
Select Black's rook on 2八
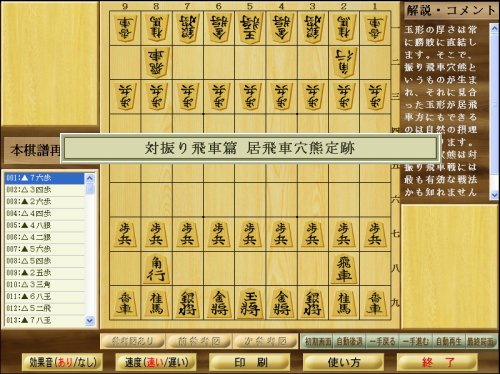tap(344, 269)
